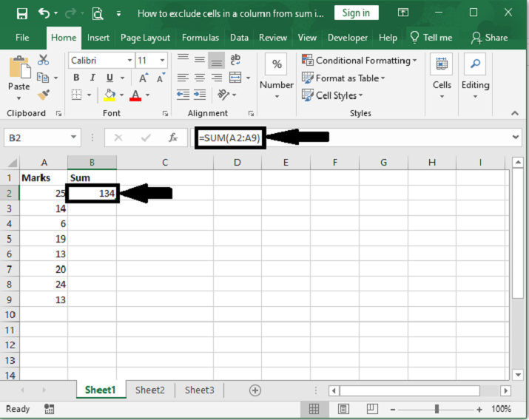Screen dimensions: 529x420
Task: Open the Sheet2 worksheet tab
Action: (149, 390)
